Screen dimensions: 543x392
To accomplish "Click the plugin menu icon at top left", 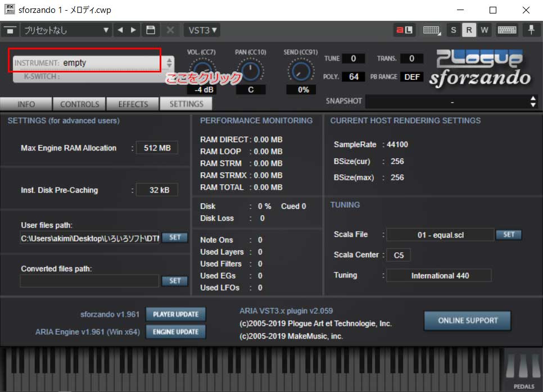I will tap(10, 30).
